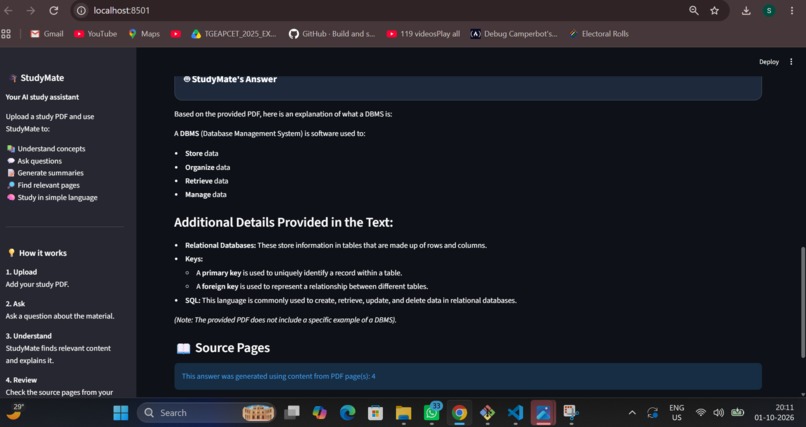Open File Explorer from the taskbar
This screenshot has width=806, height=427.
point(404,413)
